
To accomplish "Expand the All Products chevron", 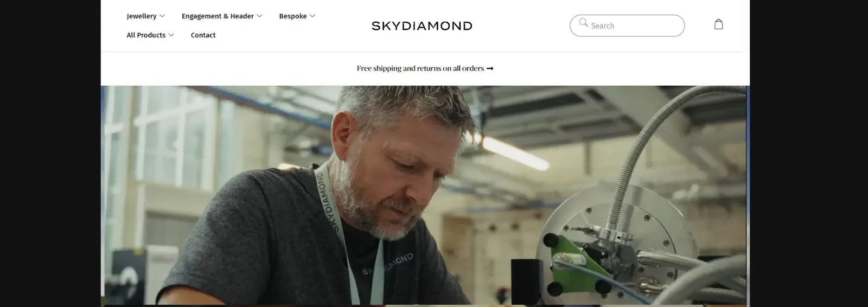I will [x=171, y=35].
